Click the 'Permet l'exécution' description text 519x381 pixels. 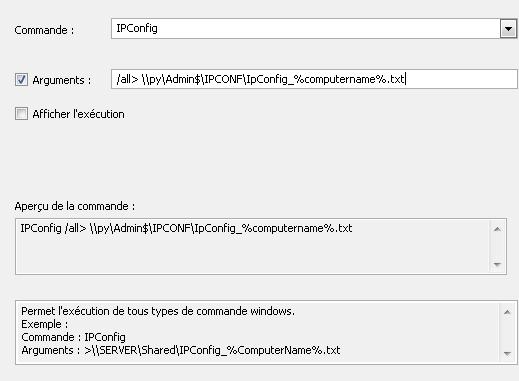click(x=158, y=311)
